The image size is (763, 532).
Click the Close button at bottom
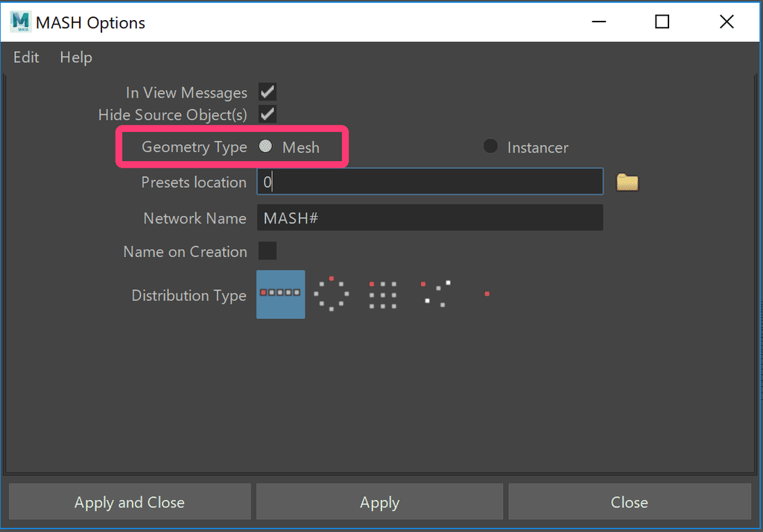click(x=630, y=501)
